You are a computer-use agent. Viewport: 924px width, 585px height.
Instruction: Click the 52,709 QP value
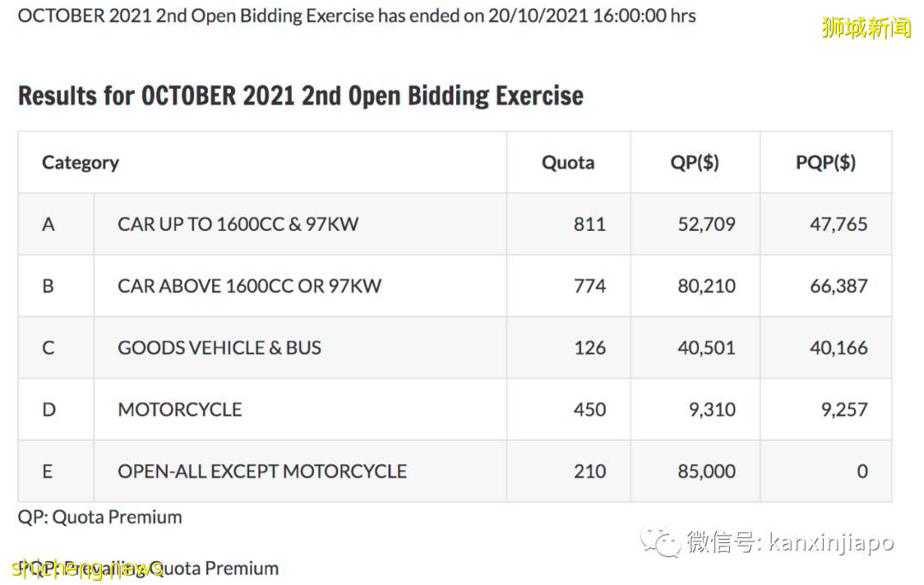point(706,224)
